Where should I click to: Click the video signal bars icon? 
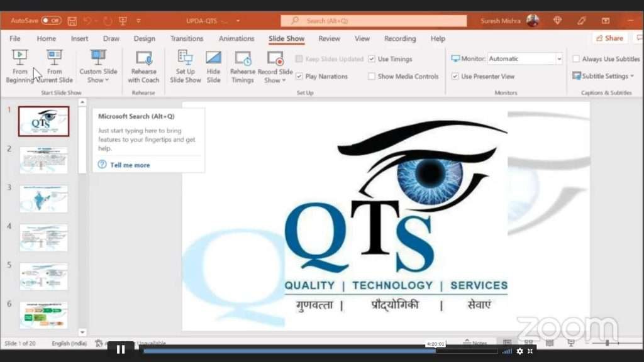tap(508, 351)
